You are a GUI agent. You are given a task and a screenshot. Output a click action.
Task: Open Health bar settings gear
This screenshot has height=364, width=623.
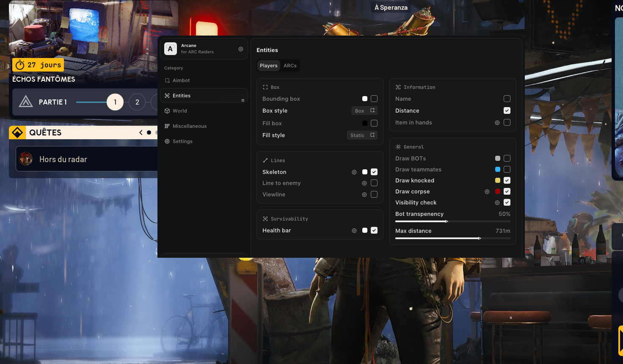coord(354,231)
